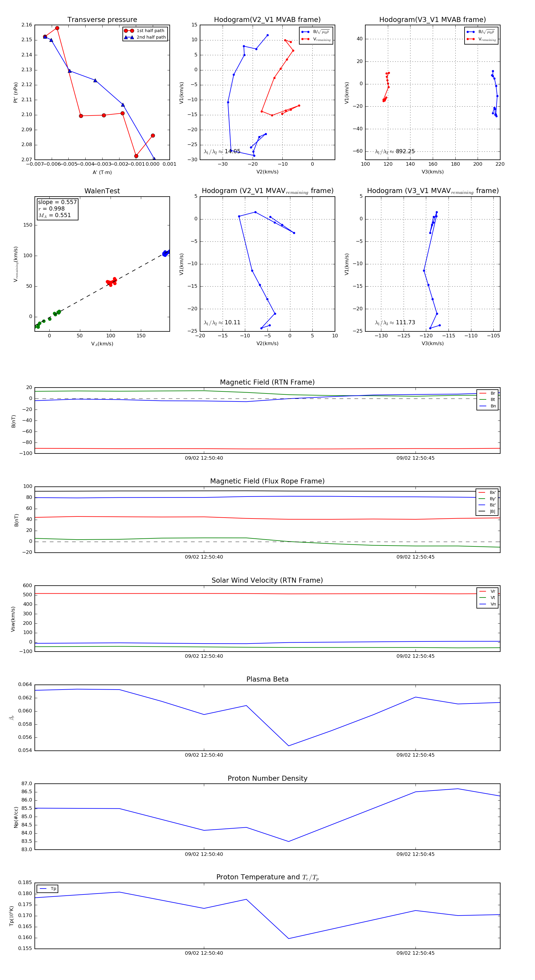Viewport: 535px width, 980px height.
Task: Click the 'M_A = 0.551' annotation
Action: (x=54, y=215)
